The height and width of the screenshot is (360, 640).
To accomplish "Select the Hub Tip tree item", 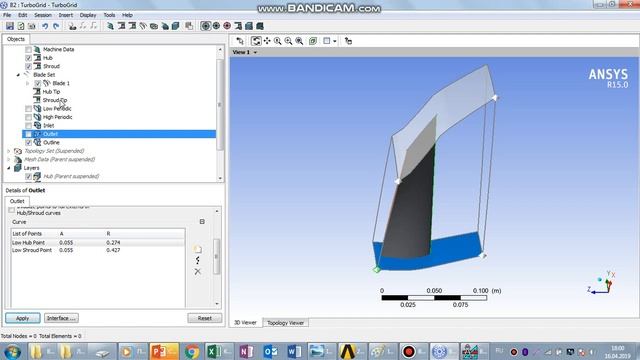I will [x=51, y=92].
